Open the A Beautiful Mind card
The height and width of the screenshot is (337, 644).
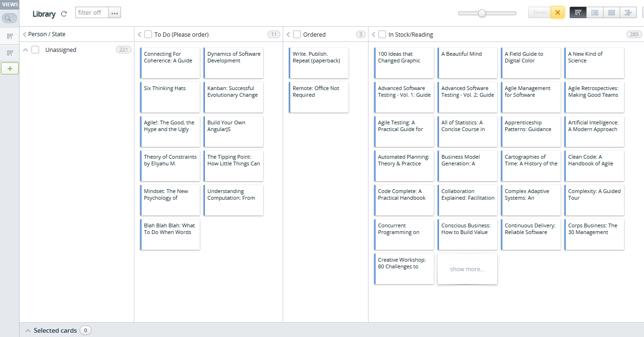[468, 63]
